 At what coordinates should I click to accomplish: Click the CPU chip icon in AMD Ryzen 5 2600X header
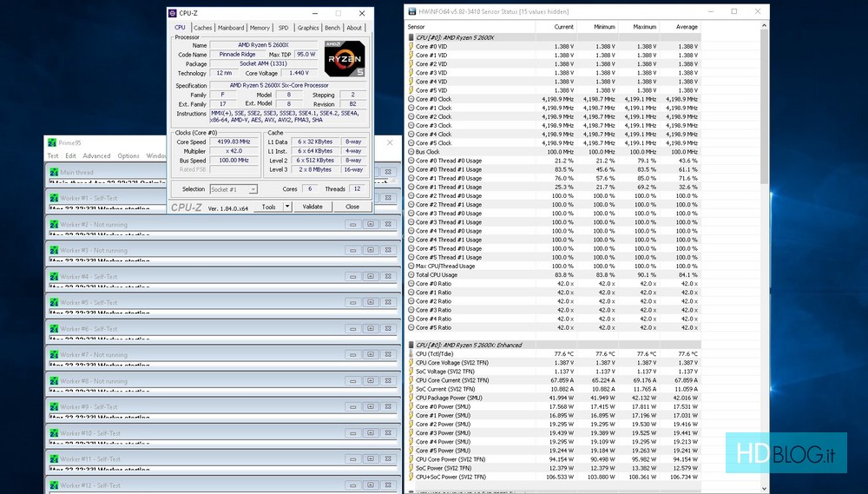411,36
